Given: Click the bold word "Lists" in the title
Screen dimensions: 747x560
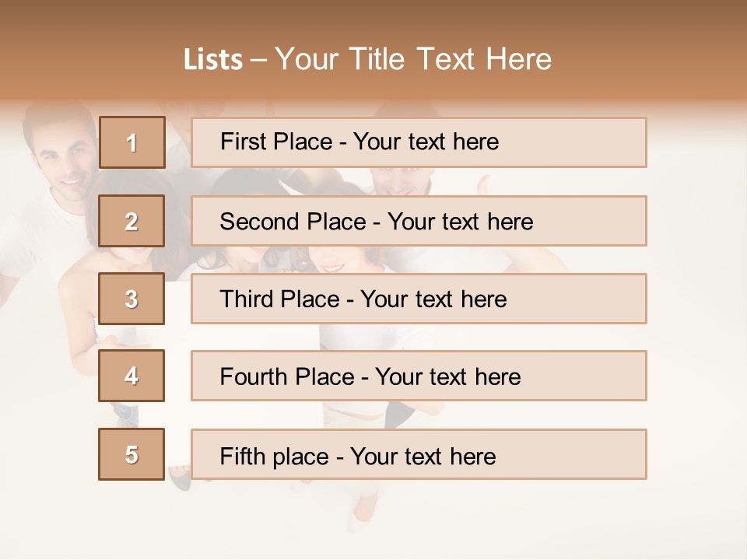Looking at the screenshot, I should click(x=213, y=60).
